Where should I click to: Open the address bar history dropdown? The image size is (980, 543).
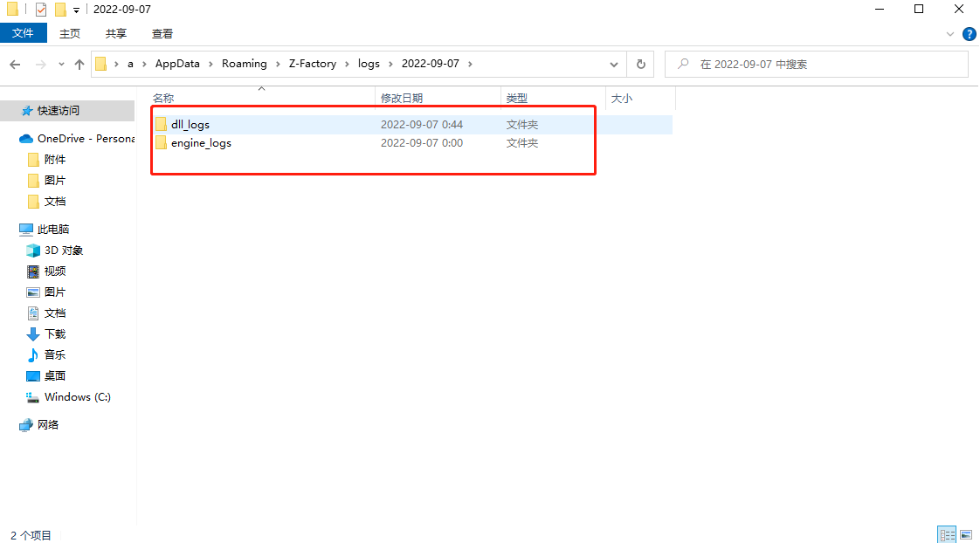tap(614, 65)
